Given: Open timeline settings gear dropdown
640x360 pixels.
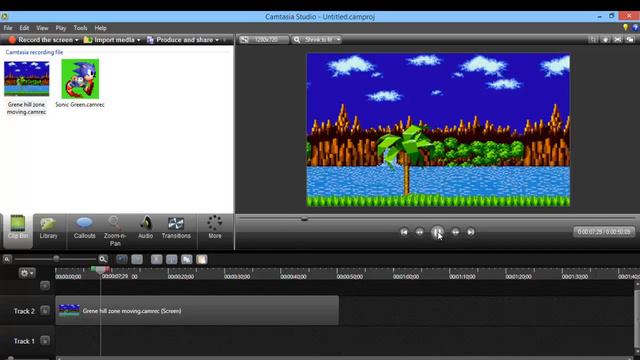Looking at the screenshot, I should click(x=27, y=273).
